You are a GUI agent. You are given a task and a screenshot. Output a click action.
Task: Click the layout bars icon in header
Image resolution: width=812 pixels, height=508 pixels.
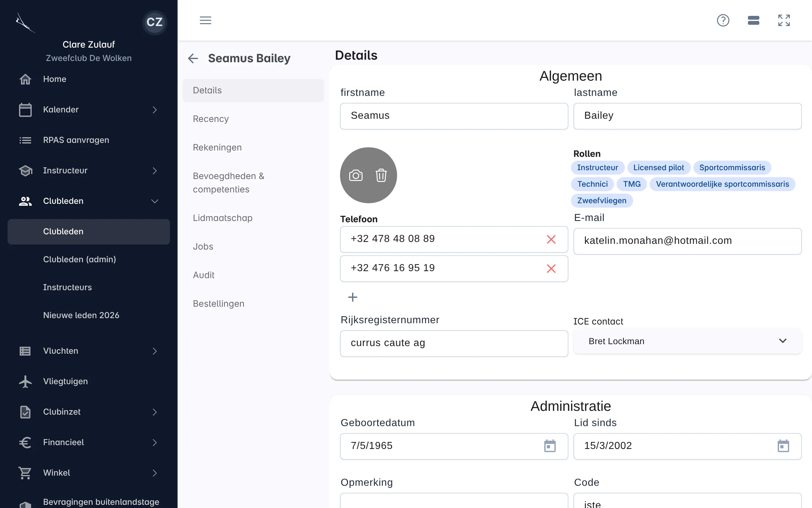tap(753, 20)
